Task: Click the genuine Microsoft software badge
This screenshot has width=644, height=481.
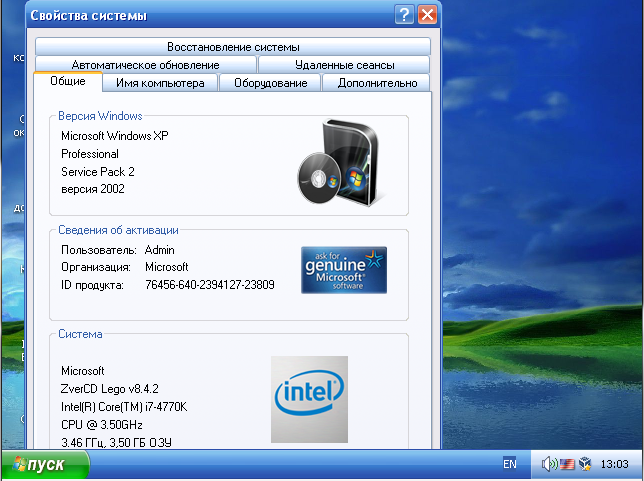Action: 344,270
